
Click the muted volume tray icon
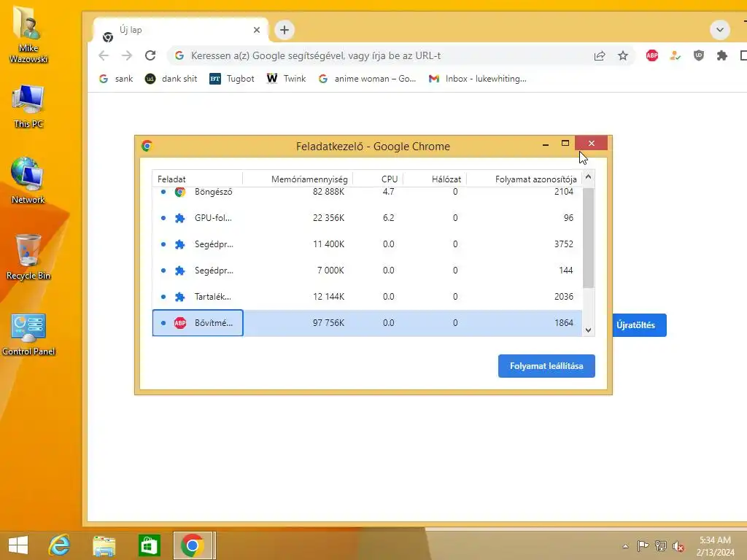coord(678,546)
